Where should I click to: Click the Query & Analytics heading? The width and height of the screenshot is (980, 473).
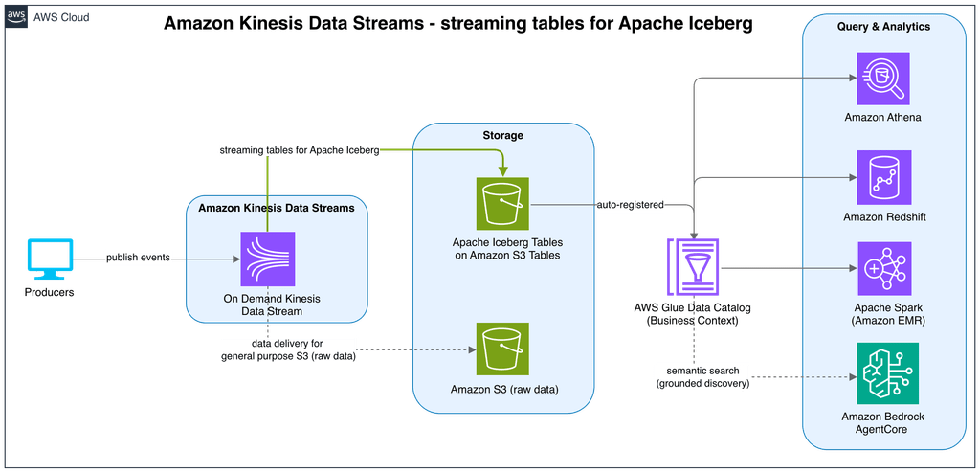tap(883, 26)
